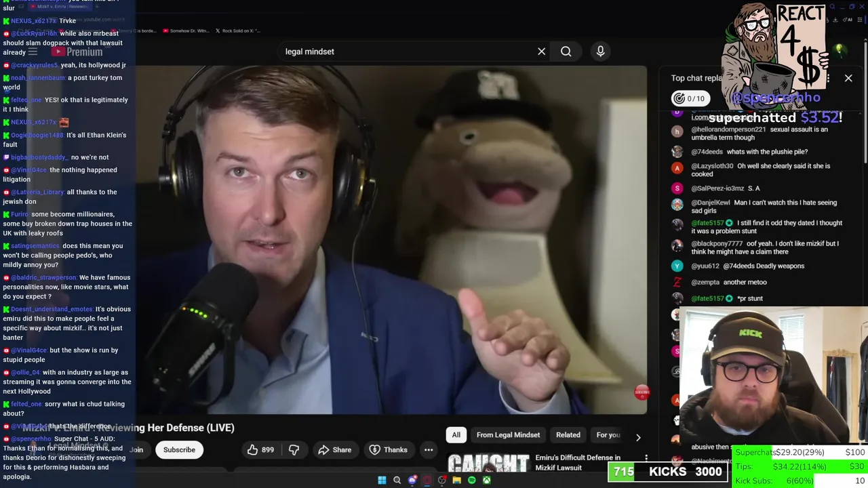Switch to the 'Somehow Dr. Witn...' browser tab

[186, 30]
